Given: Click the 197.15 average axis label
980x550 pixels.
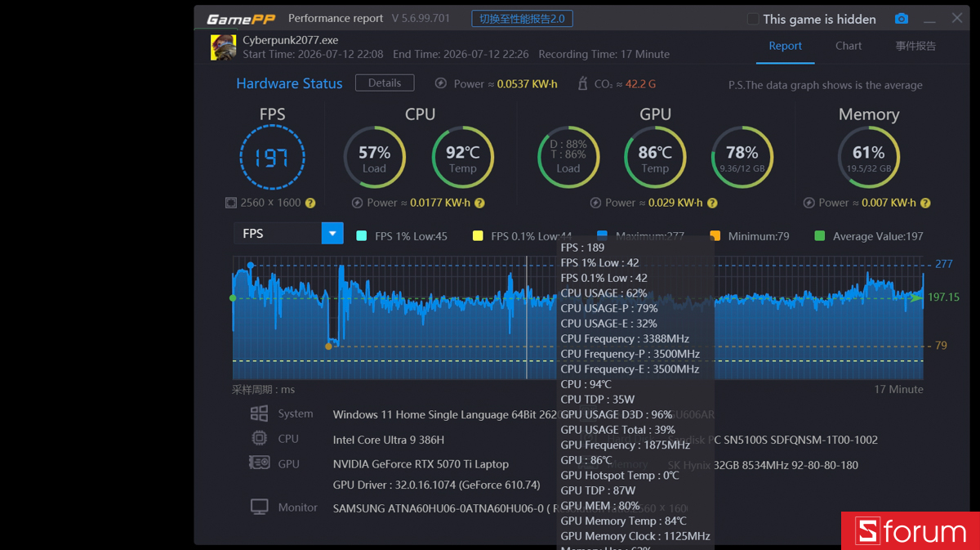Looking at the screenshot, I should pyautogui.click(x=943, y=297).
